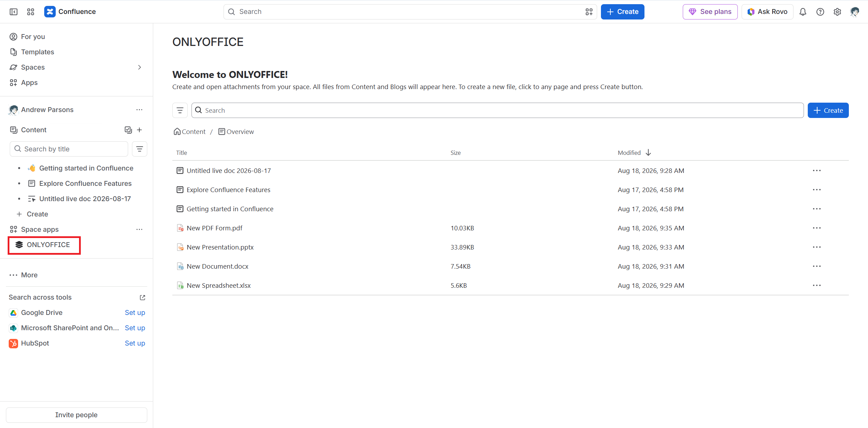Go to Overview breadcrumb
The height and width of the screenshot is (428, 868).
236,132
